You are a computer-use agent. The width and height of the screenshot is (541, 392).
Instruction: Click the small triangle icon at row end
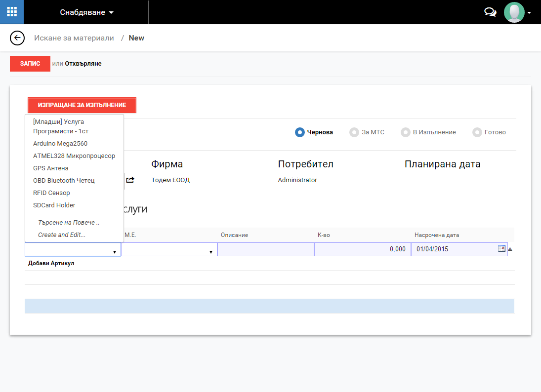(510, 249)
